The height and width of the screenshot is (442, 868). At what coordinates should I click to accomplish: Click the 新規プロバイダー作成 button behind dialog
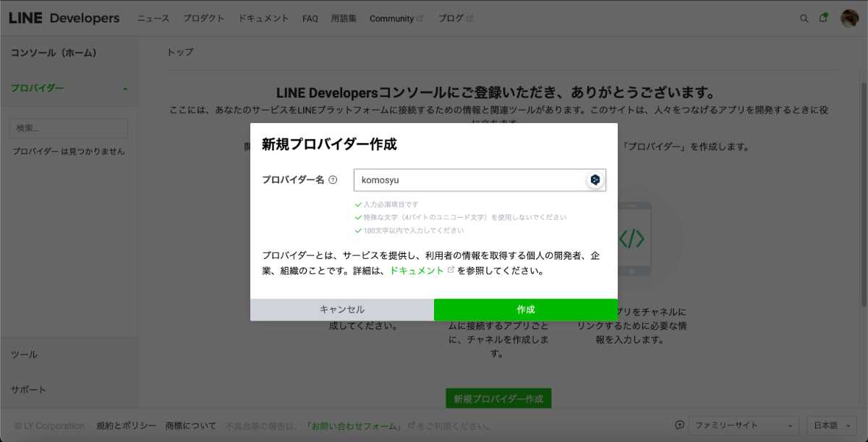(498, 399)
